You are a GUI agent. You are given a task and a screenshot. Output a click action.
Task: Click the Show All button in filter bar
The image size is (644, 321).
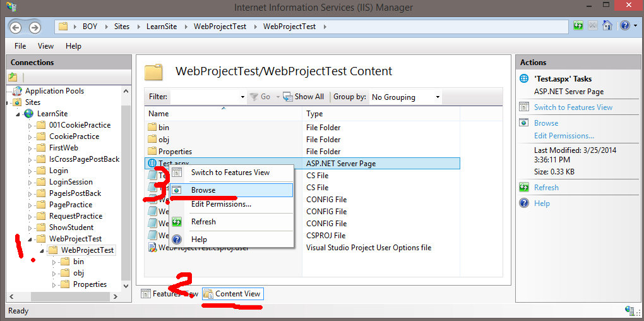point(304,97)
